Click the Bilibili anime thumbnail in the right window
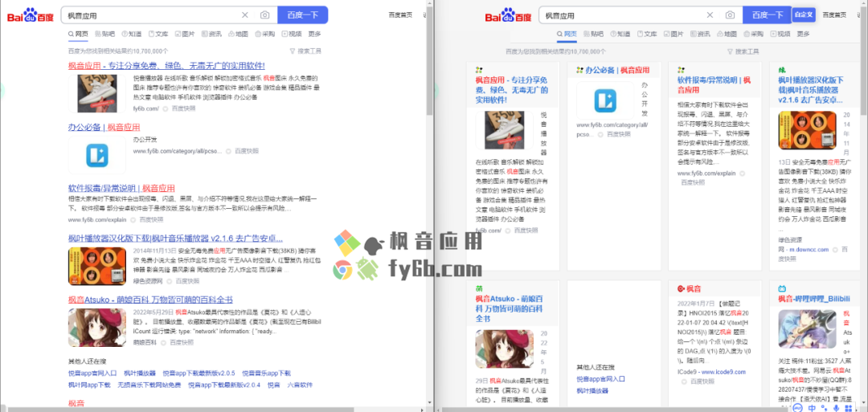This screenshot has width=868, height=412. pyautogui.click(x=807, y=328)
